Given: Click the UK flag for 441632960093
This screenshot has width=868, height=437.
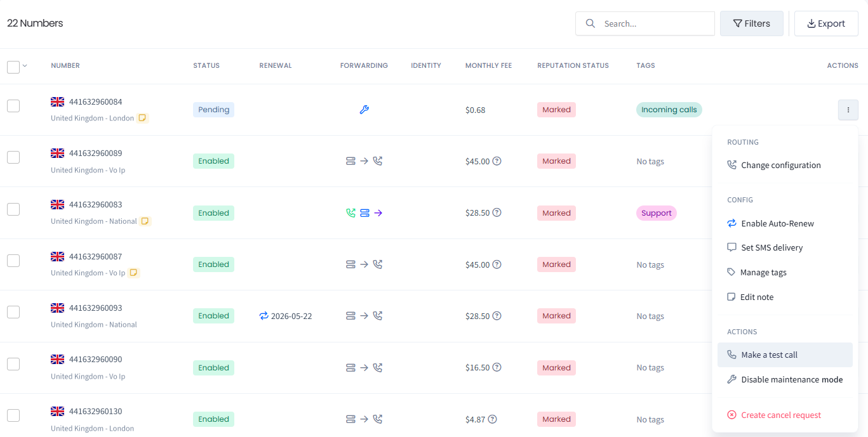Looking at the screenshot, I should (58, 308).
